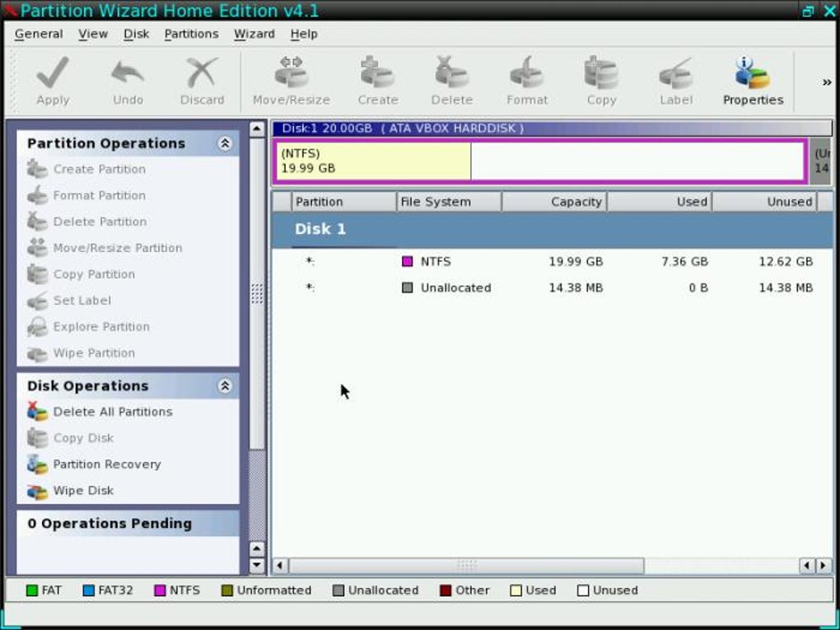Click the Apply checkmark toolbar icon
Screen dimensions: 840x630
(x=53, y=72)
